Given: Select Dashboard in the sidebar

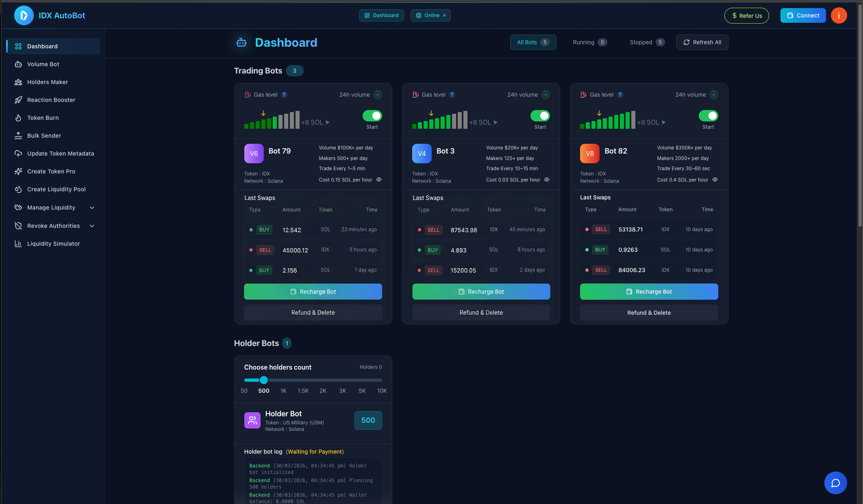Looking at the screenshot, I should pyautogui.click(x=53, y=46).
